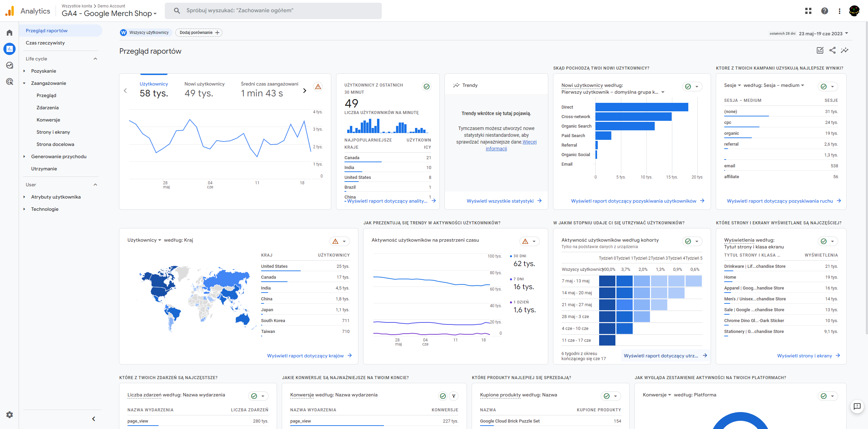The height and width of the screenshot is (429, 868).
Task: Click Wyświetl strony i ekrany link
Action: [x=808, y=356]
